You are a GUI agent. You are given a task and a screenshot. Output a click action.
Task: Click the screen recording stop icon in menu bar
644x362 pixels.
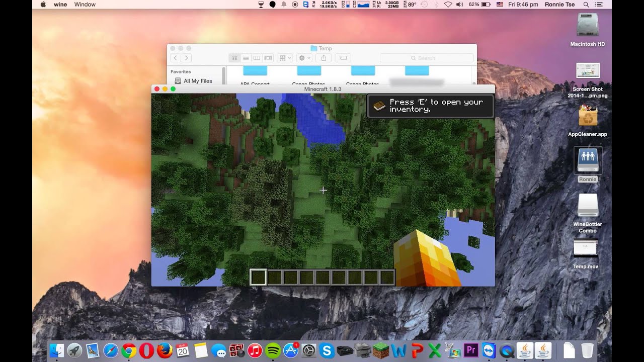[x=295, y=5]
